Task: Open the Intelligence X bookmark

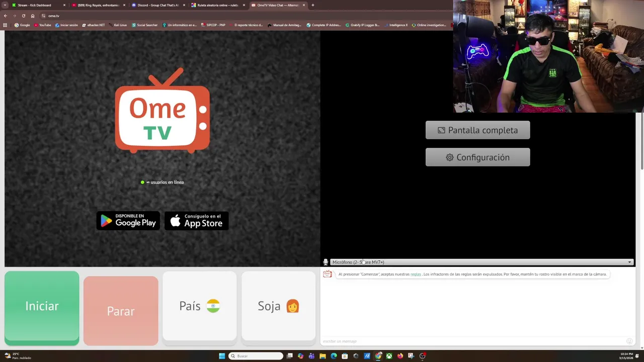Action: (x=395, y=25)
